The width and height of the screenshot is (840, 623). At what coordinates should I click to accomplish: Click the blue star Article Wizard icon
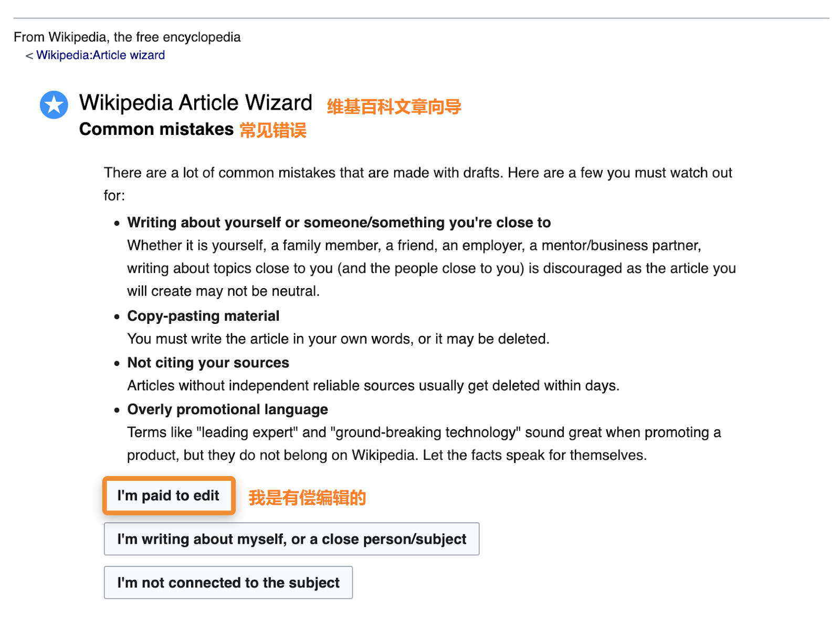click(x=54, y=104)
